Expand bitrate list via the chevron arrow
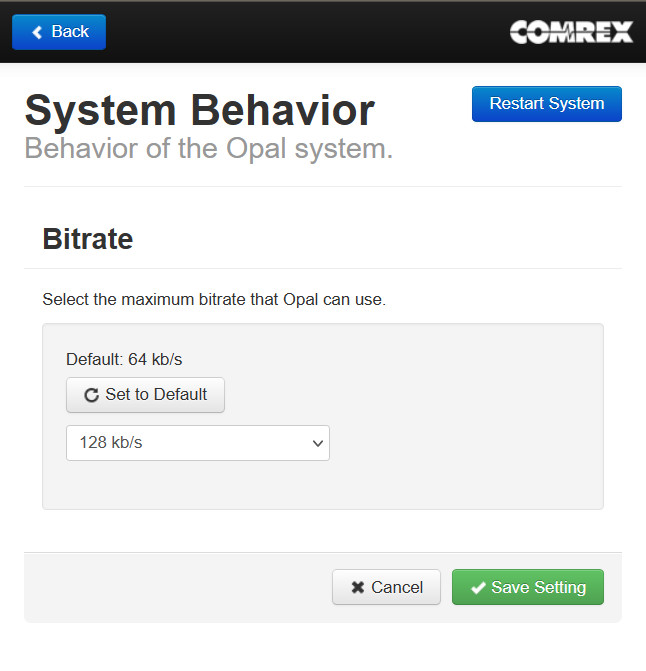Image resolution: width=646 pixels, height=671 pixels. click(318, 442)
